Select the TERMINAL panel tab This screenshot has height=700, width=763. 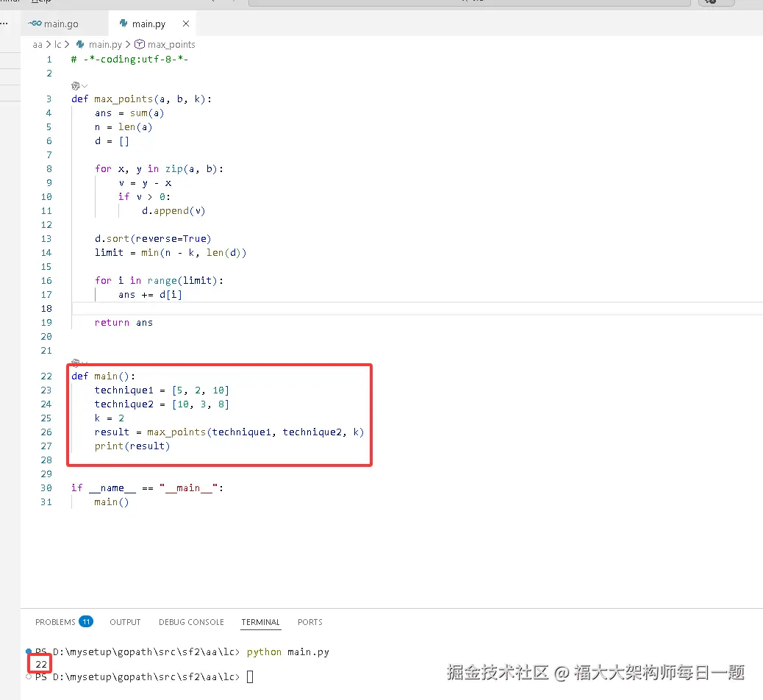[261, 622]
